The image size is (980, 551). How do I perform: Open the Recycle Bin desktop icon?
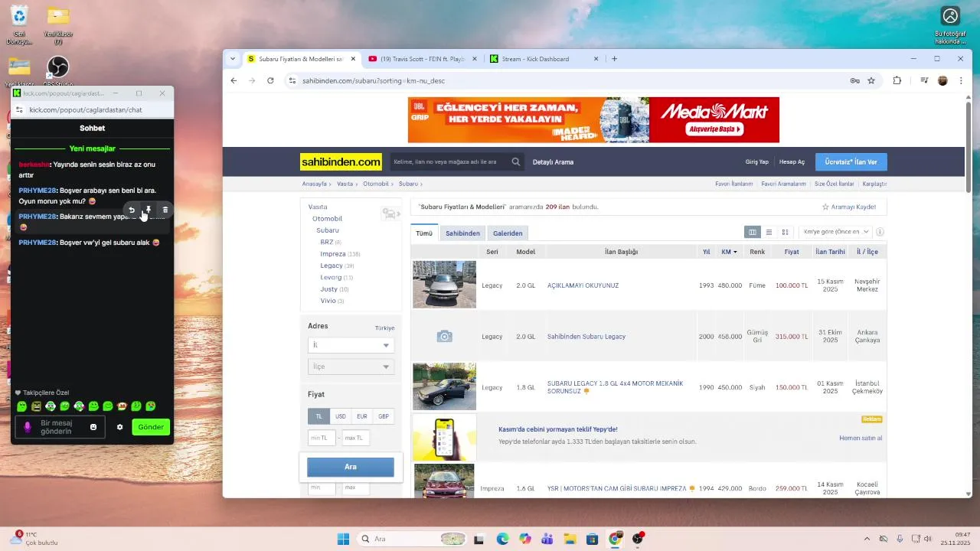pyautogui.click(x=19, y=24)
